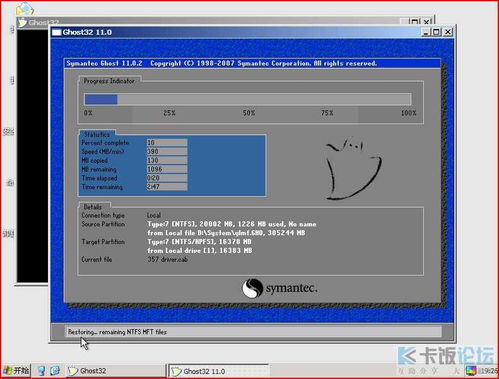Select the folder icon at the desktop's top-left

tap(25, 9)
